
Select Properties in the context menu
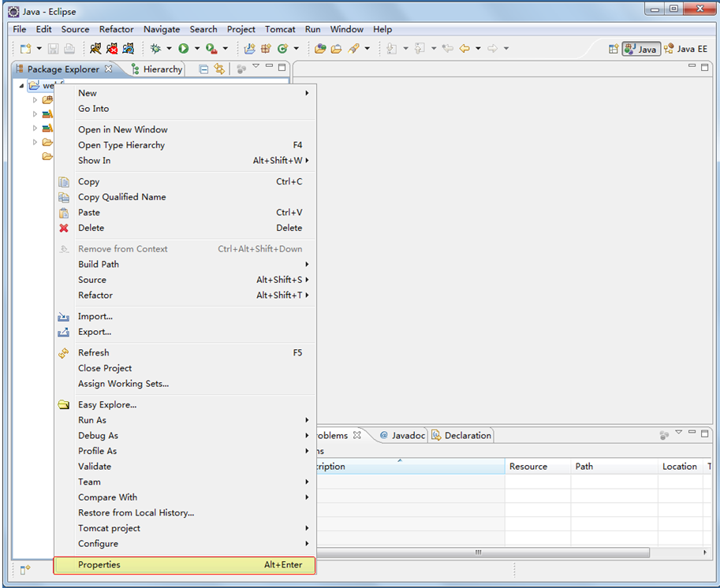(x=185, y=565)
